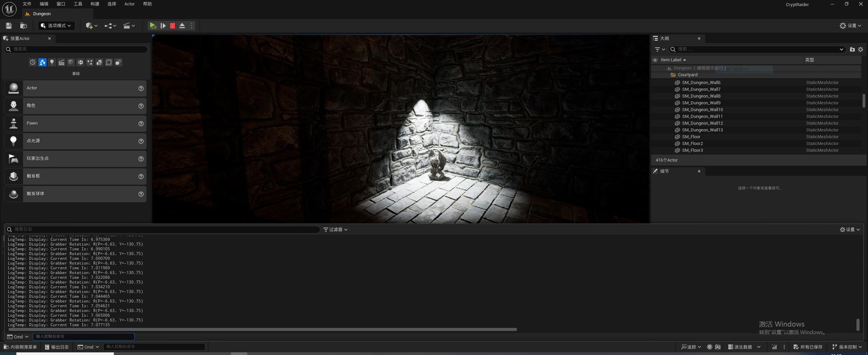Open the 窗口 menu
Screen dimensions: 868x355
tap(61, 4)
